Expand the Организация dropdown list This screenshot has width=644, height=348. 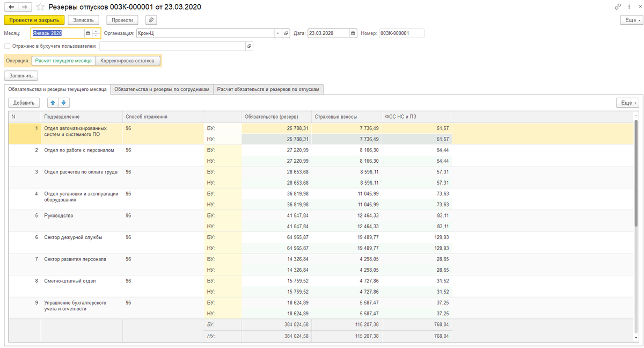(278, 33)
